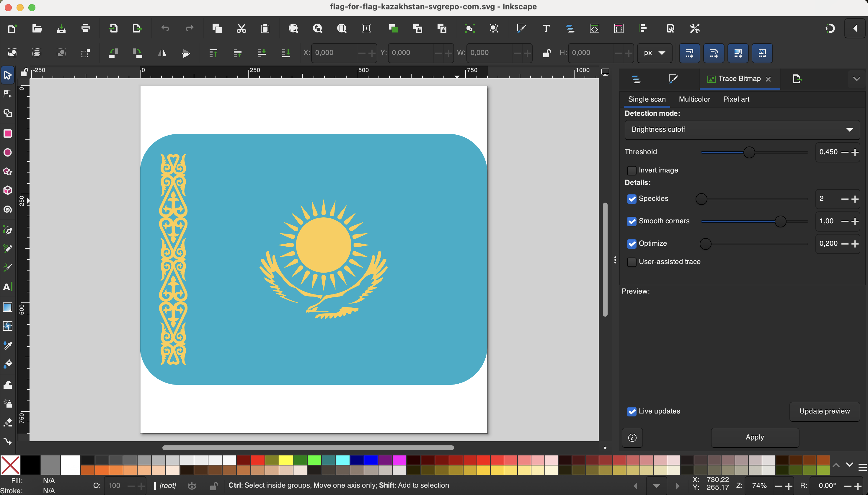Screen dimensions: 868x495
Task: Pick the Gradient tool
Action: (x=7, y=307)
